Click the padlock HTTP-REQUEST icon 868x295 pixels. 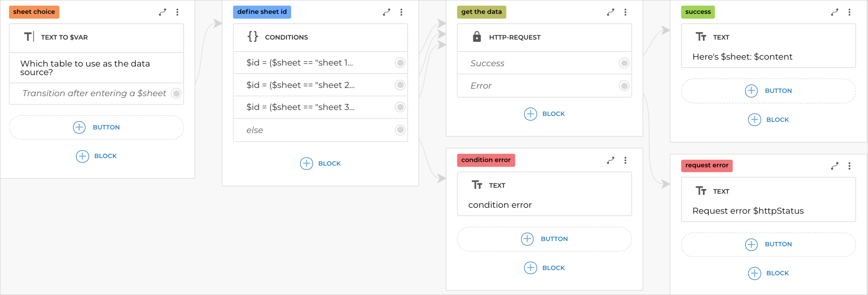tap(477, 37)
